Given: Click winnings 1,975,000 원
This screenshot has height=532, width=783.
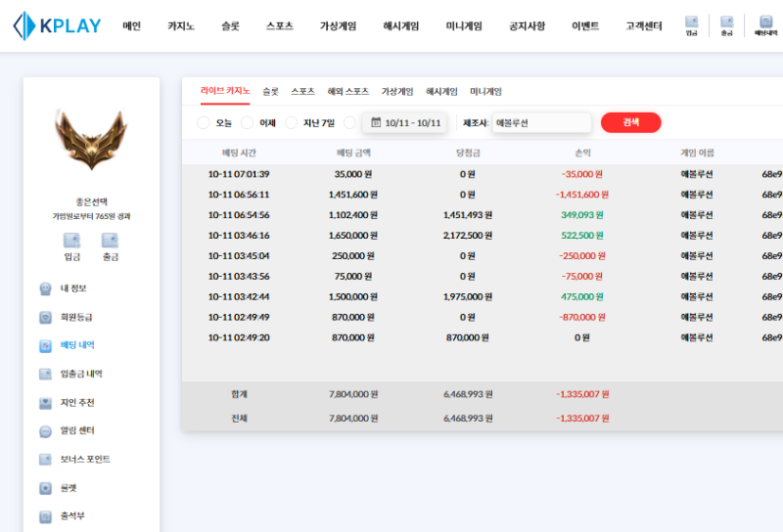Looking at the screenshot, I should [468, 297].
